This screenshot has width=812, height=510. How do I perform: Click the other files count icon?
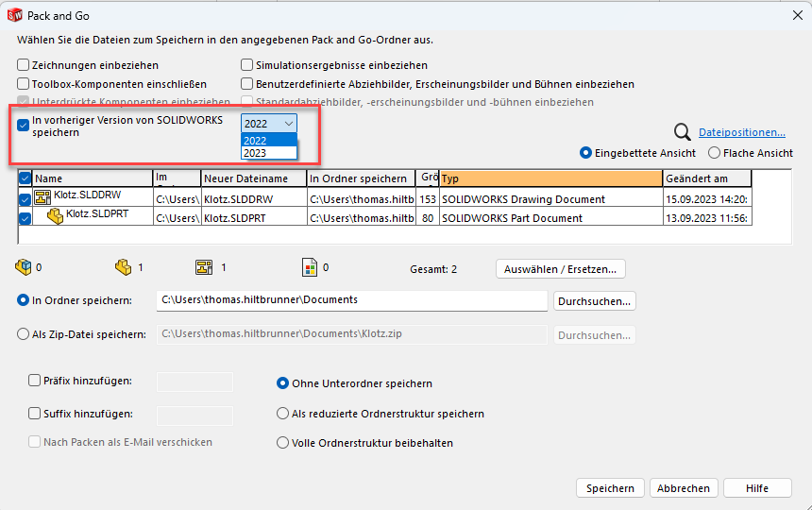coord(309,268)
